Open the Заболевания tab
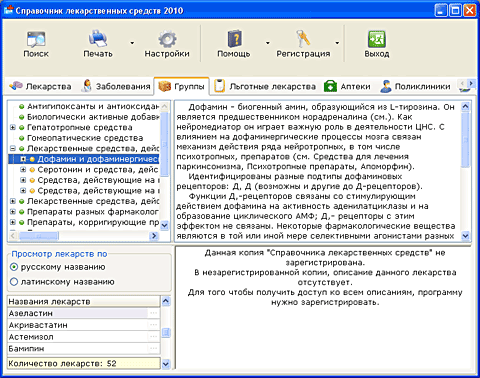 point(116,86)
